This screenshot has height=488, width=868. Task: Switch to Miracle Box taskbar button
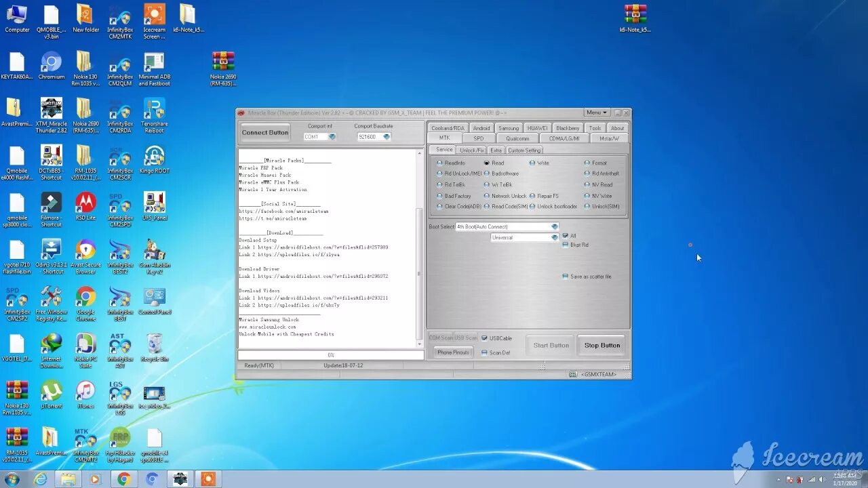[x=180, y=479]
